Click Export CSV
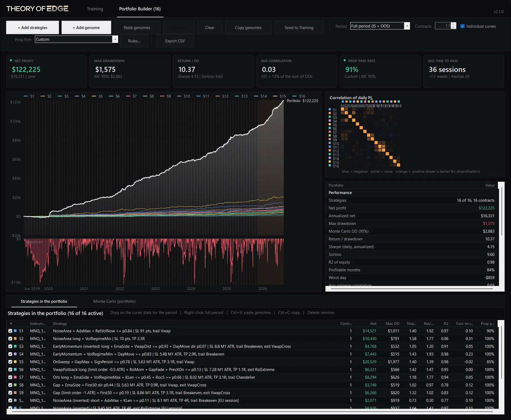 click(175, 41)
